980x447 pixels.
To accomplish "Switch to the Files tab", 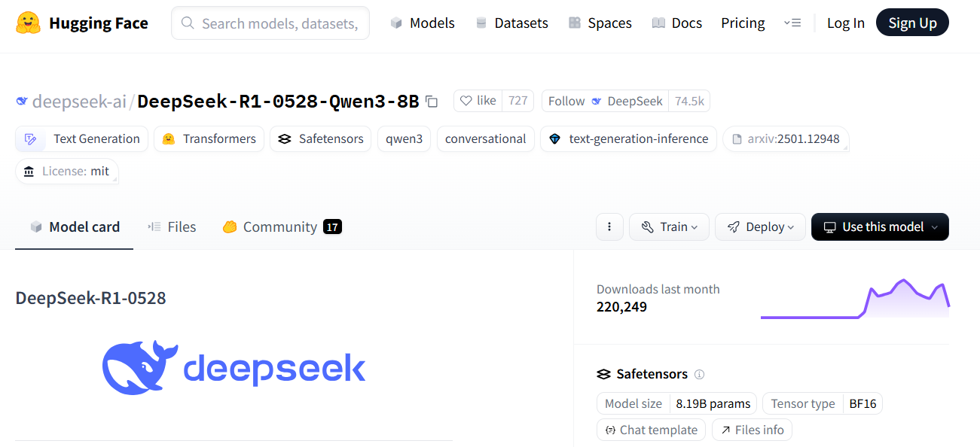I will tap(172, 227).
